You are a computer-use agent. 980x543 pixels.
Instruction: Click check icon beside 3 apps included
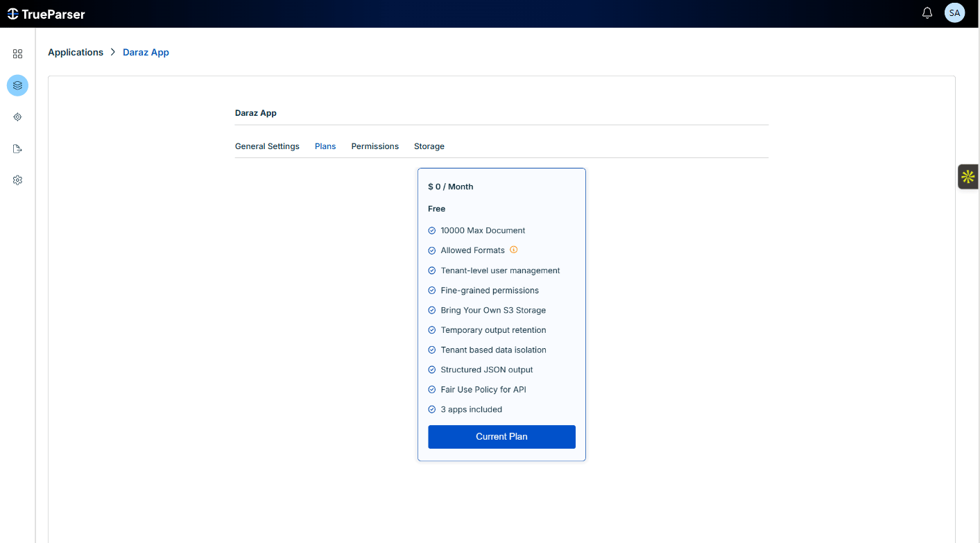(432, 410)
